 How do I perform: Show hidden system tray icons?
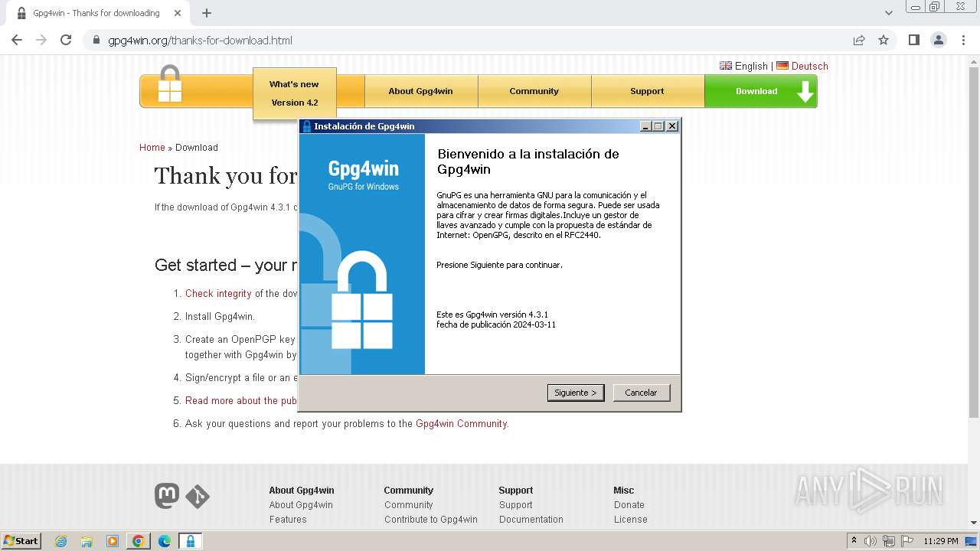click(x=854, y=541)
